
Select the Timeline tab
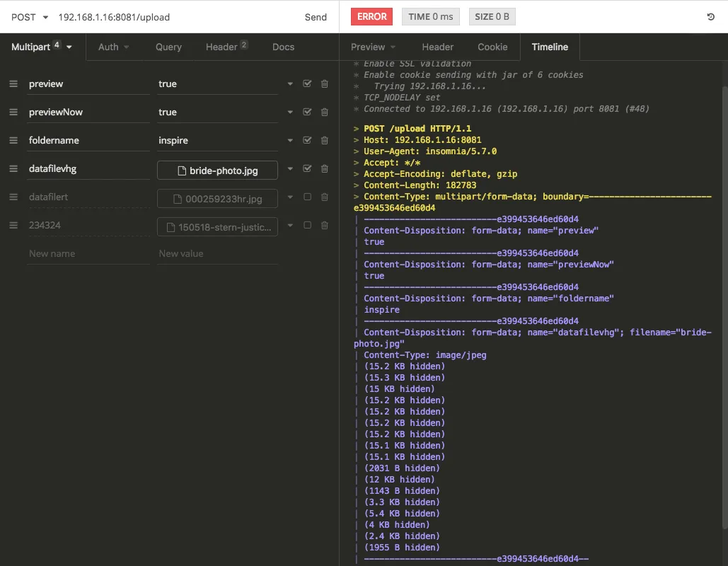tap(550, 47)
